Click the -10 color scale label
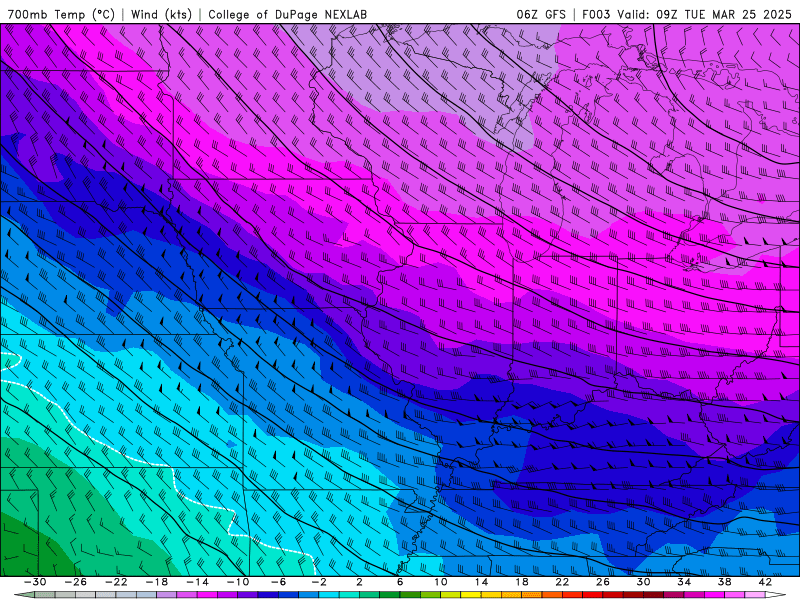Image resolution: width=800 pixels, height=600 pixels. click(237, 582)
